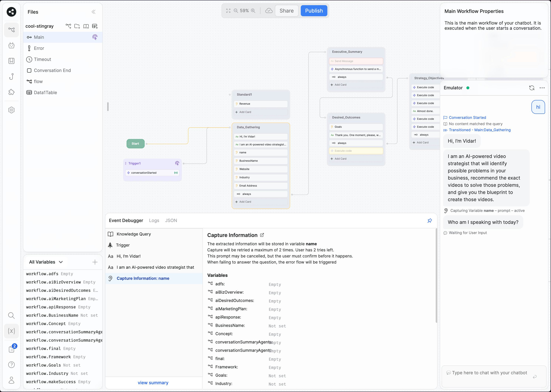Pin the Event Debugger panel

(429, 220)
